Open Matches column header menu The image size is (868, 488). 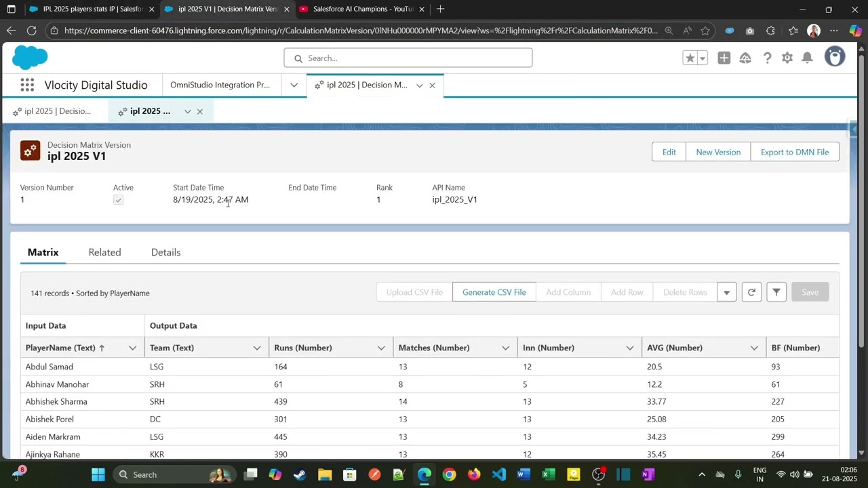coord(505,348)
